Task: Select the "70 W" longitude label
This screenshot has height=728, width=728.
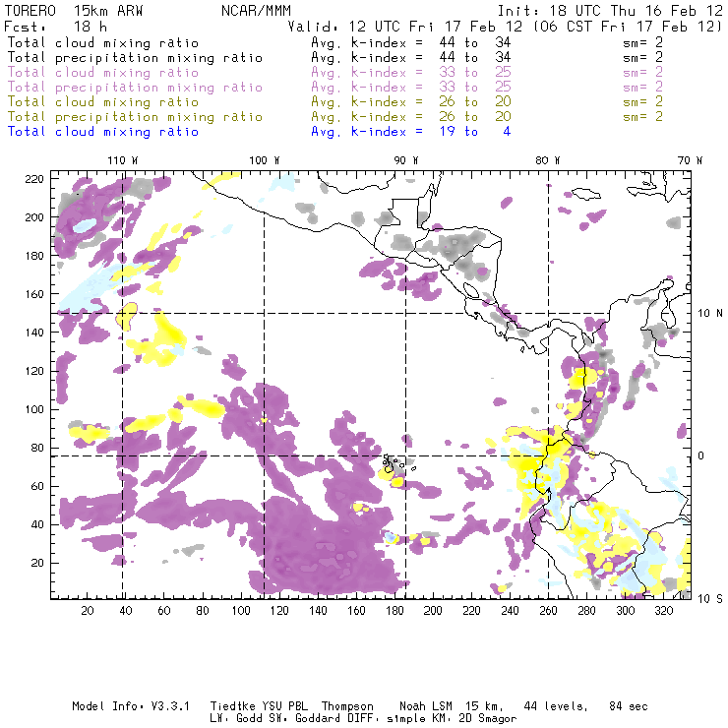Action: 690,160
